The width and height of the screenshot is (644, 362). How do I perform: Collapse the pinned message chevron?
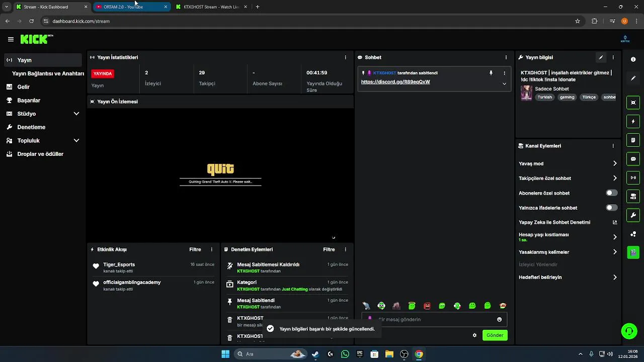click(x=504, y=83)
